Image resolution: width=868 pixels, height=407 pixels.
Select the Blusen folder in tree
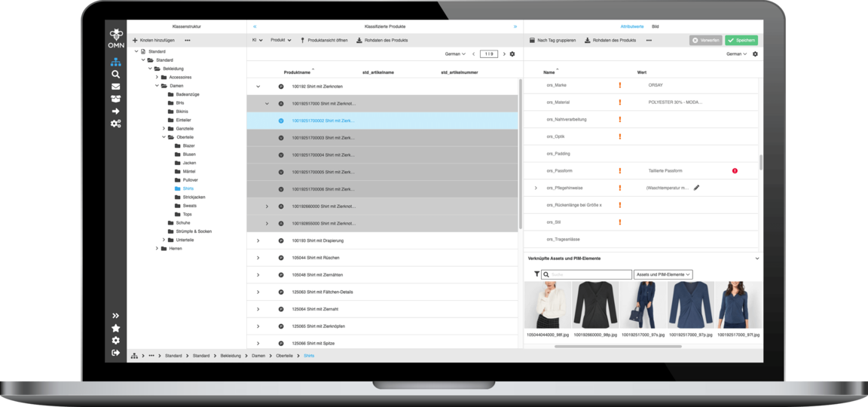(x=188, y=154)
